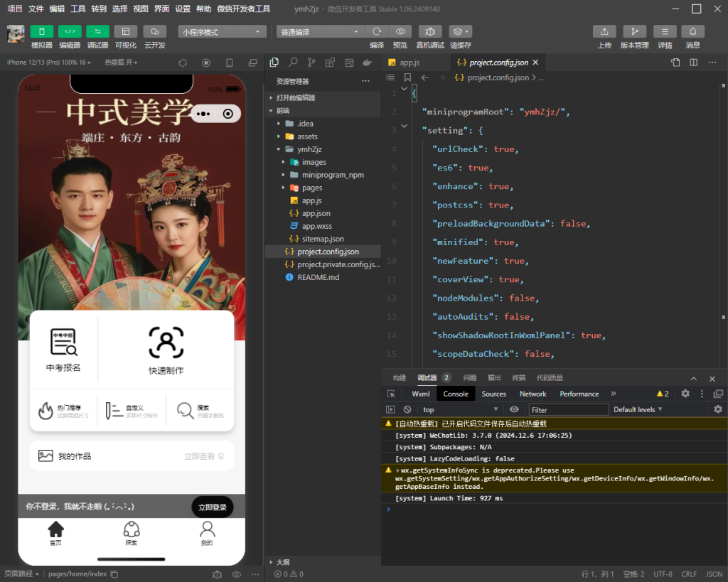Open the explorer files icon
The height and width of the screenshot is (582, 728).
tap(274, 63)
